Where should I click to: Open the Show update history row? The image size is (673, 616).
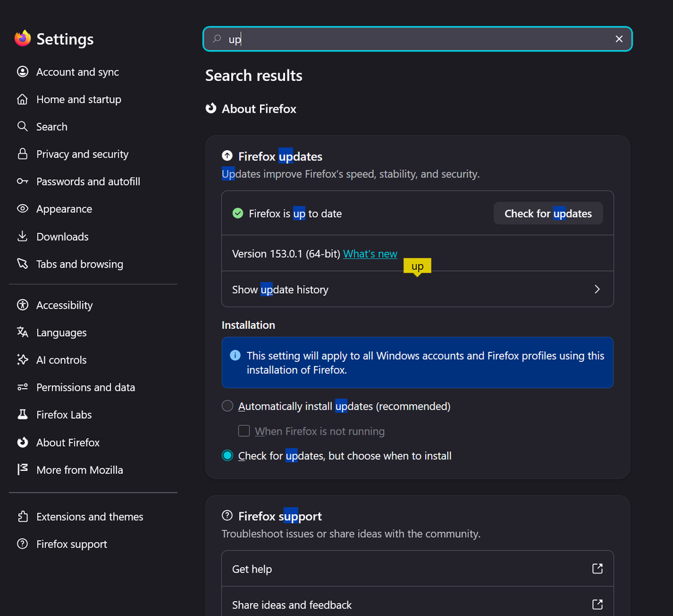(417, 289)
